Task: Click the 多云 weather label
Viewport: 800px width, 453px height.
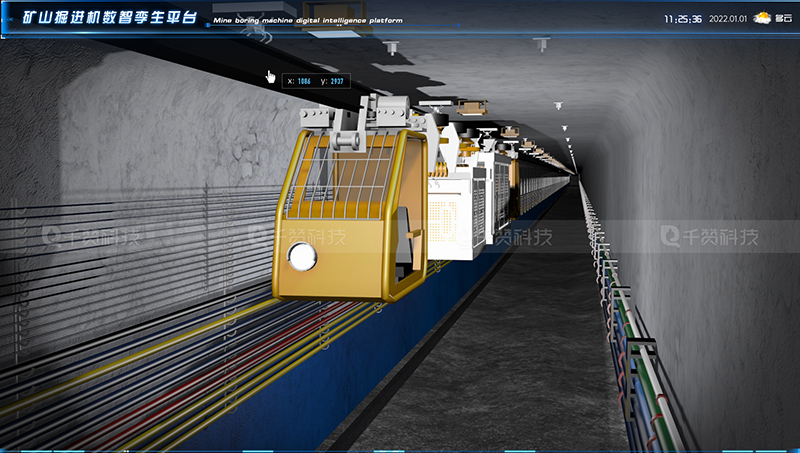Action: click(783, 19)
